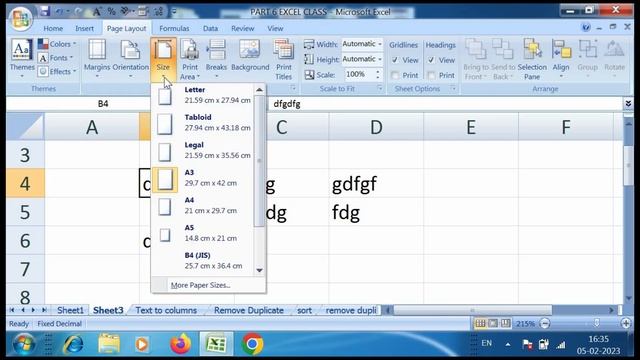Switch to Normal view in status bar
The width and height of the screenshot is (640, 360).
point(480,324)
